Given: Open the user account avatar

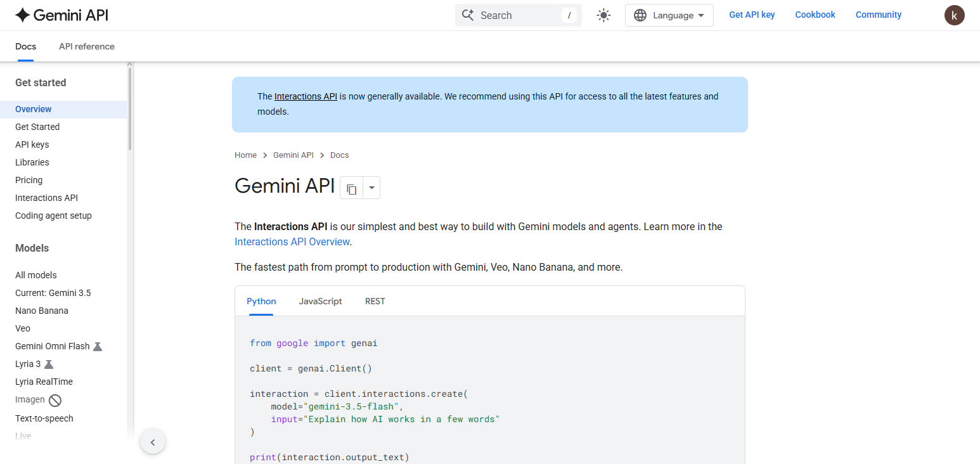Looking at the screenshot, I should tap(954, 15).
